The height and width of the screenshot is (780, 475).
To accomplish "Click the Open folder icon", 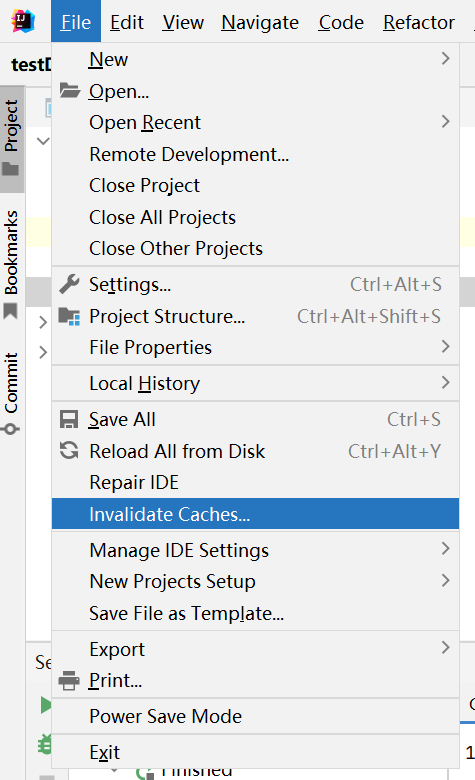I will (x=70, y=91).
